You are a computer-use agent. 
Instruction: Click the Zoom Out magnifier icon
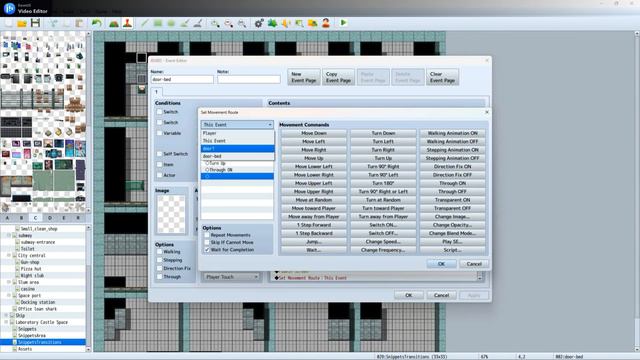(229, 23)
